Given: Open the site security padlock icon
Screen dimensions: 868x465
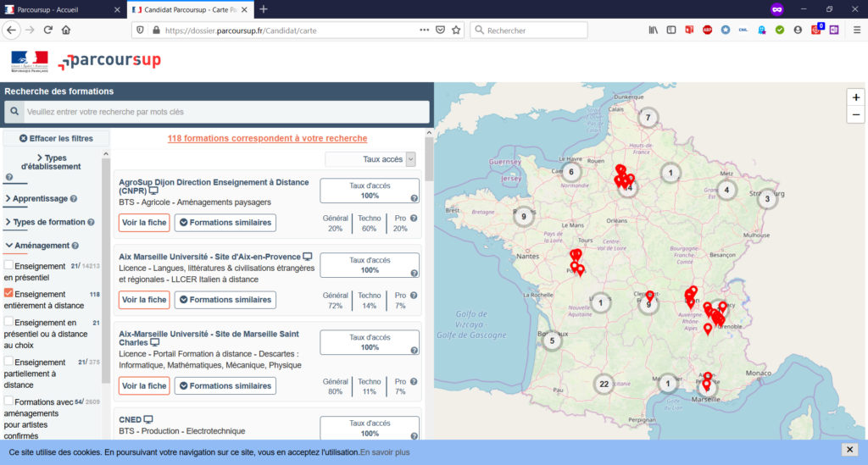Looking at the screenshot, I should [x=157, y=30].
